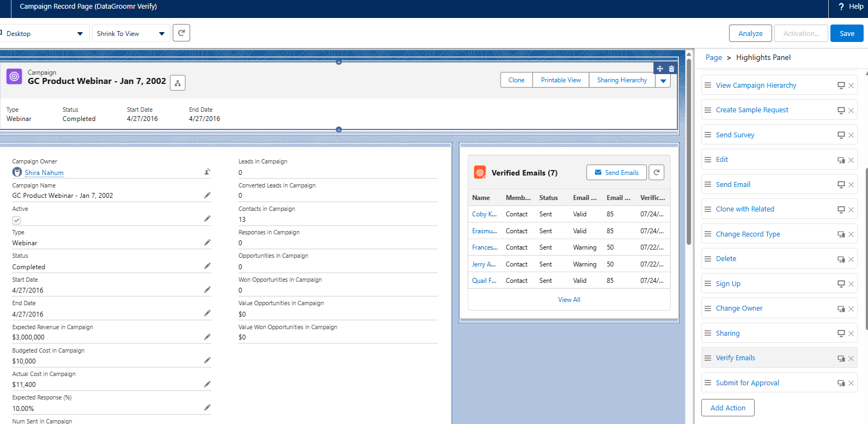
Task: Click the pencil icon for Status Completed
Action: pyautogui.click(x=208, y=266)
